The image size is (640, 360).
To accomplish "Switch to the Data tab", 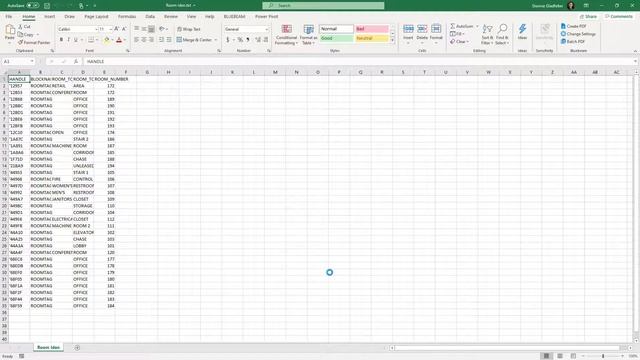I will click(150, 17).
